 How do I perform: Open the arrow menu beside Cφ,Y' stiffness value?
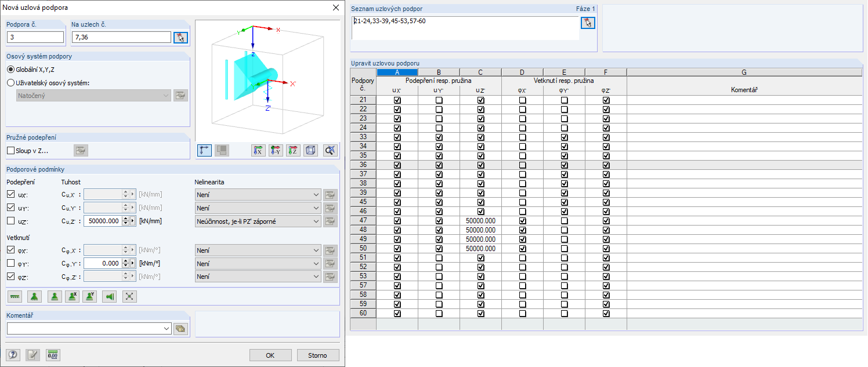click(x=132, y=263)
